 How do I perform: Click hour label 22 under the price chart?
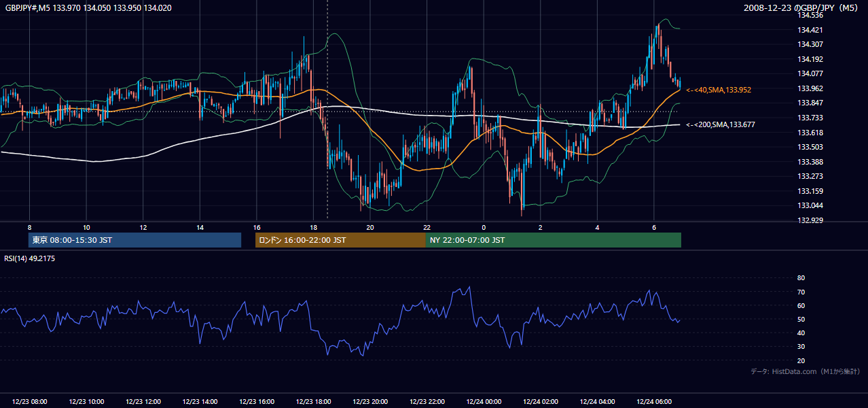pos(427,227)
